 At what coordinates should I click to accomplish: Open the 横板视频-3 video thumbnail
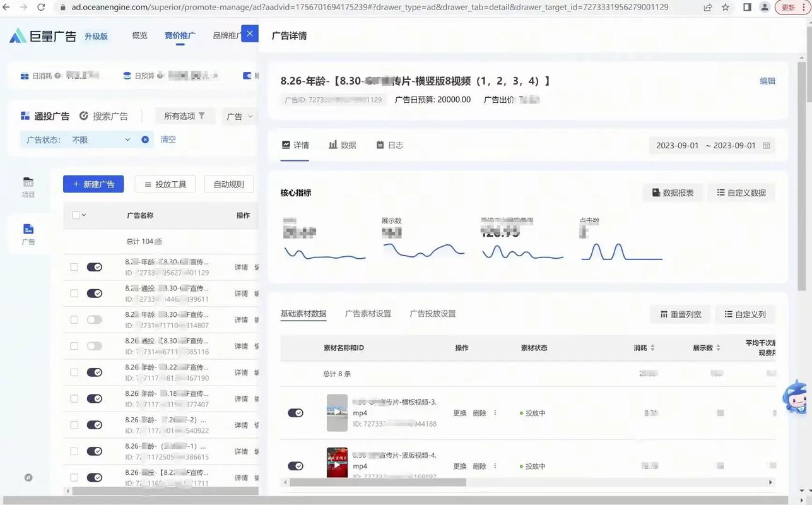337,413
